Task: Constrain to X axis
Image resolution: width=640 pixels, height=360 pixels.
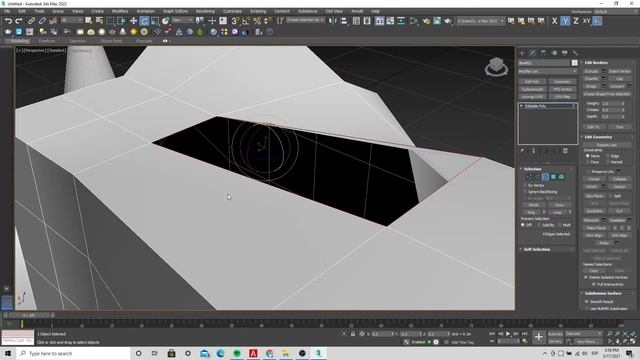Action: point(554,21)
